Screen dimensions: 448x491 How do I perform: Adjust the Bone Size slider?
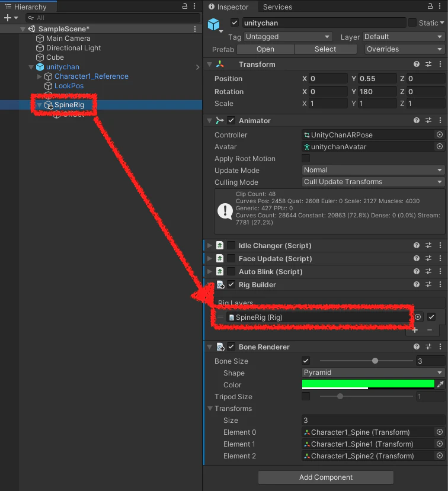tap(375, 361)
